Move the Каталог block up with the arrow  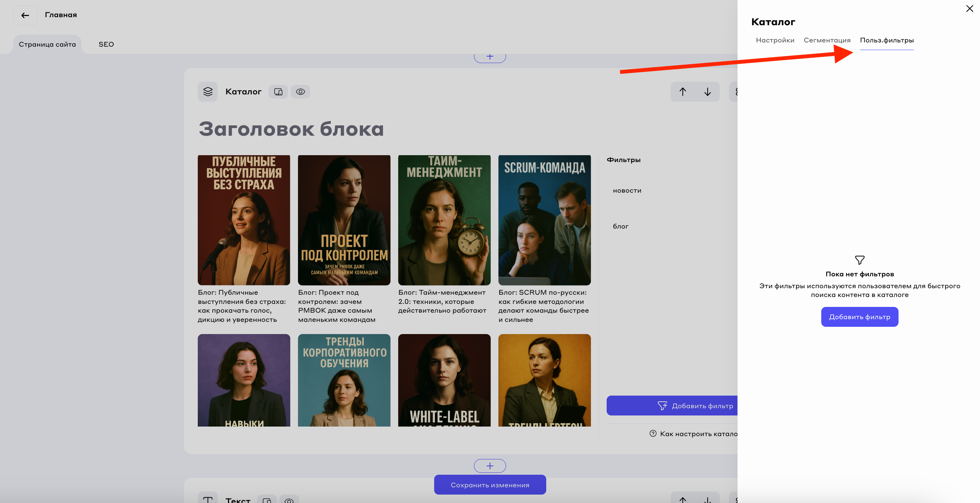(x=683, y=92)
